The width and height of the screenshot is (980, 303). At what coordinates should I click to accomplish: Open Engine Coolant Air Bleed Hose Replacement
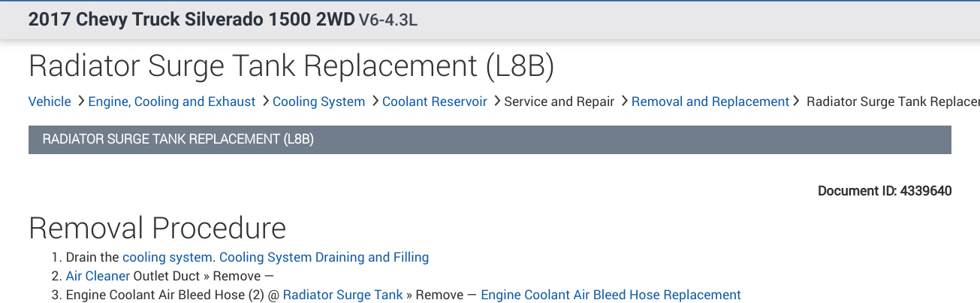coord(611,295)
